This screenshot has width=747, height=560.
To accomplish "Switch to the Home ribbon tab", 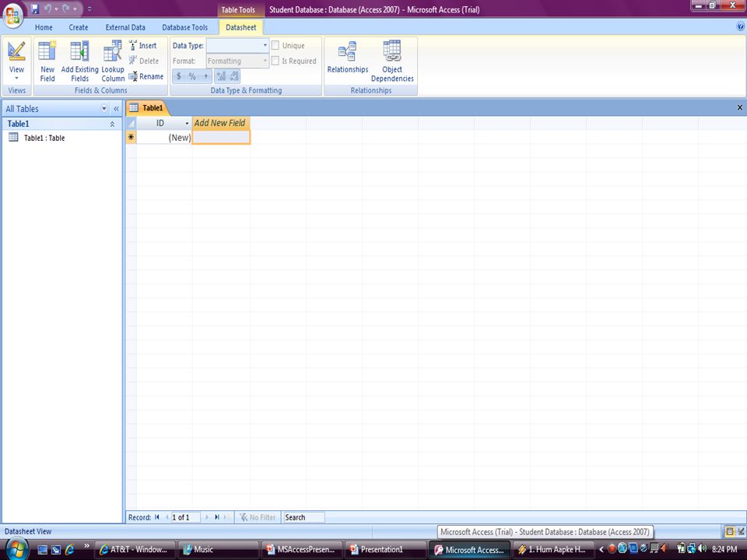I will (x=44, y=28).
